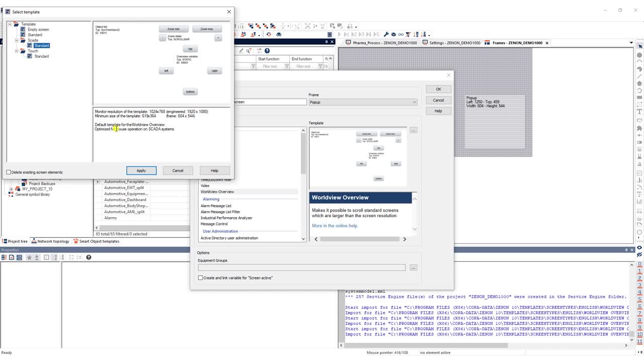Click Apply in Select template dialog

[x=141, y=170]
